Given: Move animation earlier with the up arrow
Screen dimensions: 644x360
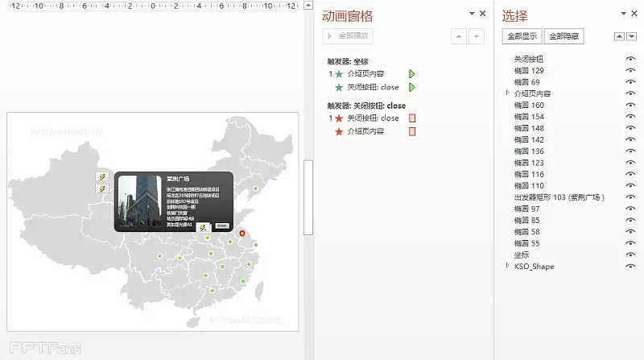Looking at the screenshot, I should [x=459, y=36].
